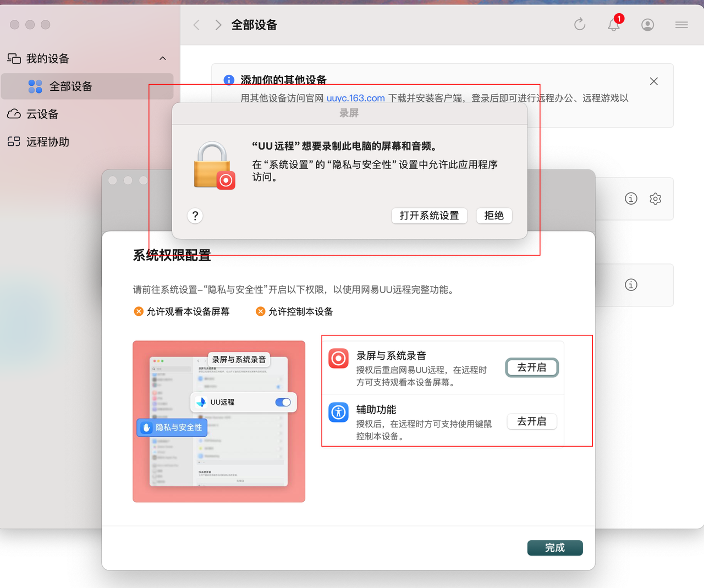This screenshot has width=704, height=588.
Task: Click 去开启 next to 录屏与系统录音
Action: 531,367
